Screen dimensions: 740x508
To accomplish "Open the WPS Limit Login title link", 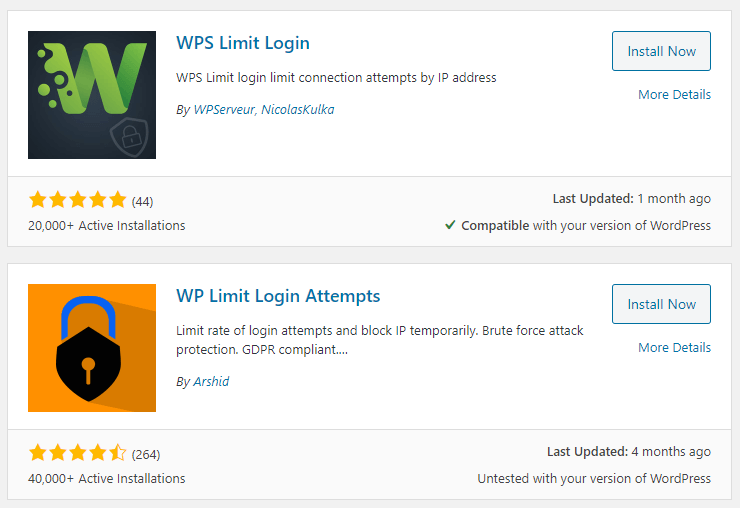I will pos(243,43).
